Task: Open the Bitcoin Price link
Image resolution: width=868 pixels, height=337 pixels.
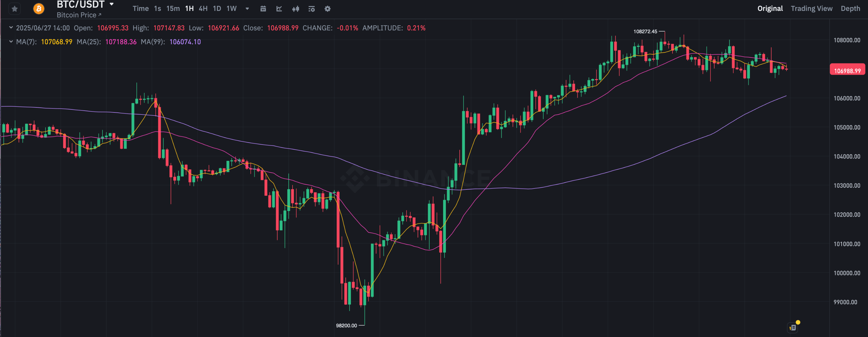Action: (79, 15)
